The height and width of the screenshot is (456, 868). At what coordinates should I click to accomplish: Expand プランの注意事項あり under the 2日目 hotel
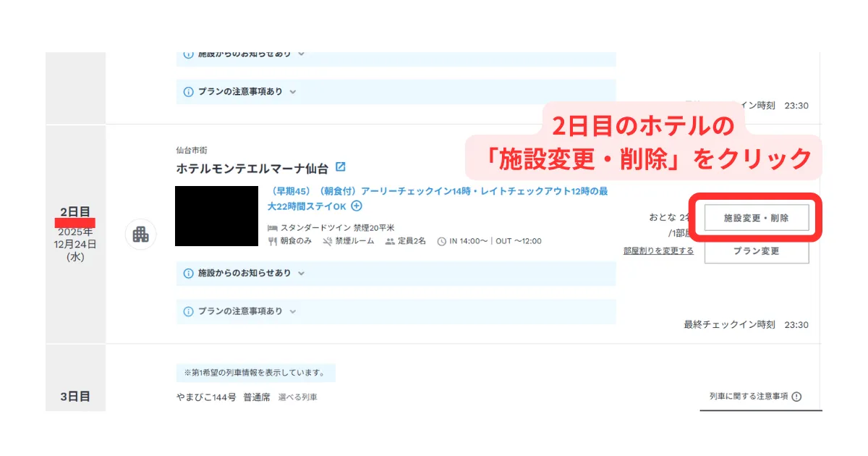(240, 311)
